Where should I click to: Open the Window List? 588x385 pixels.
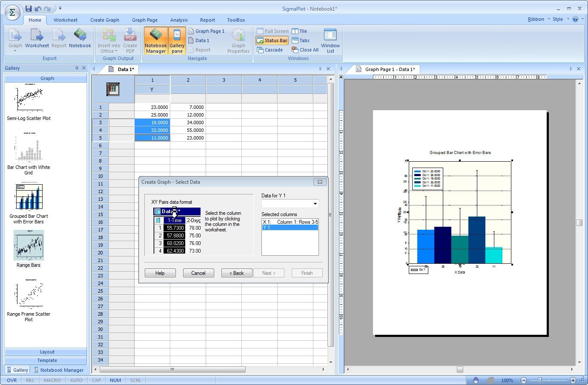330,40
